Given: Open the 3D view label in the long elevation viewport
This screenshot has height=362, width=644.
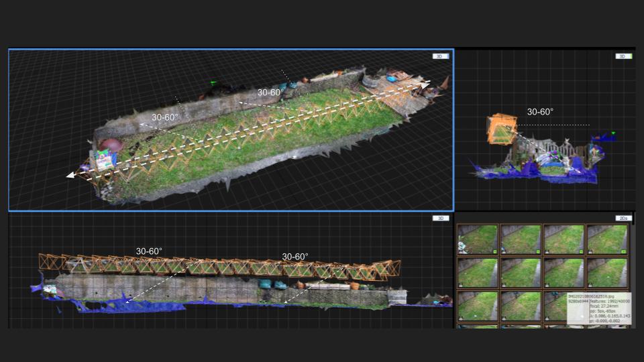Looking at the screenshot, I should [440, 219].
